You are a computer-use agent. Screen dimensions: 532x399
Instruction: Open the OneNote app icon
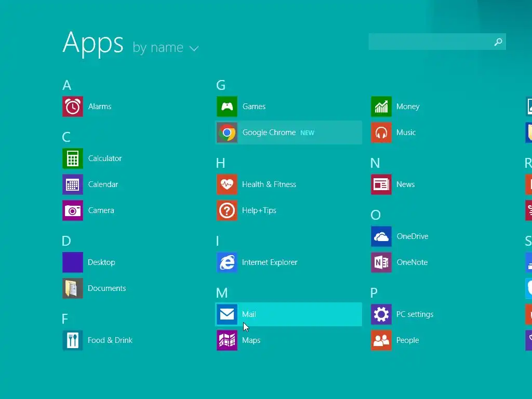pos(381,262)
